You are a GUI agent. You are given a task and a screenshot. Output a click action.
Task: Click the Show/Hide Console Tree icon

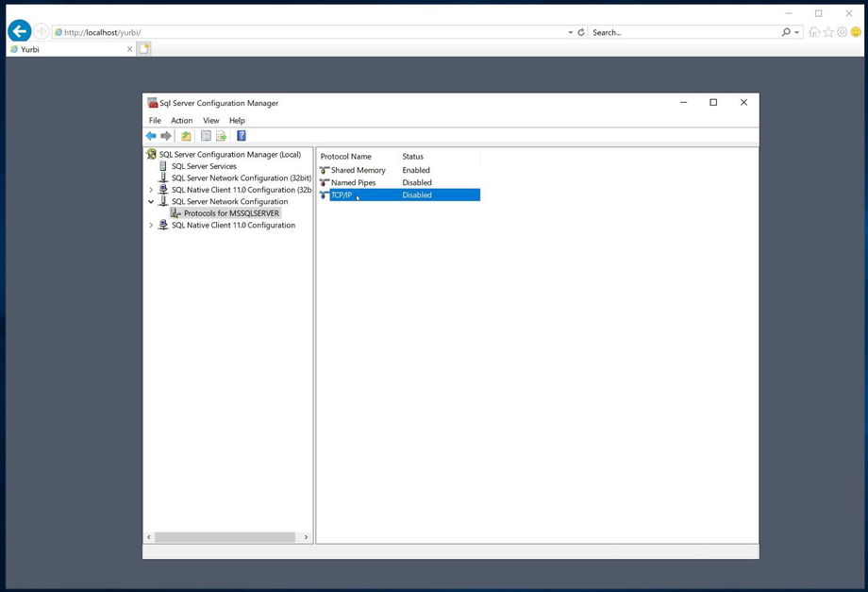click(206, 136)
